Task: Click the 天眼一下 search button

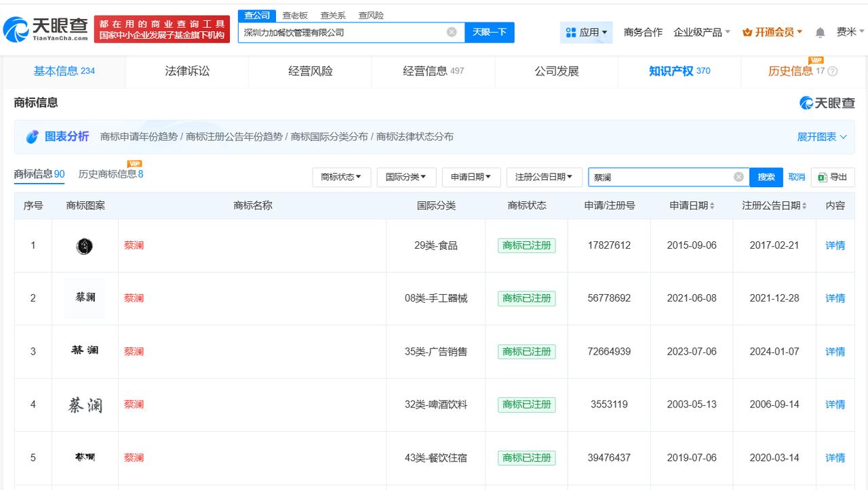Action: point(490,32)
